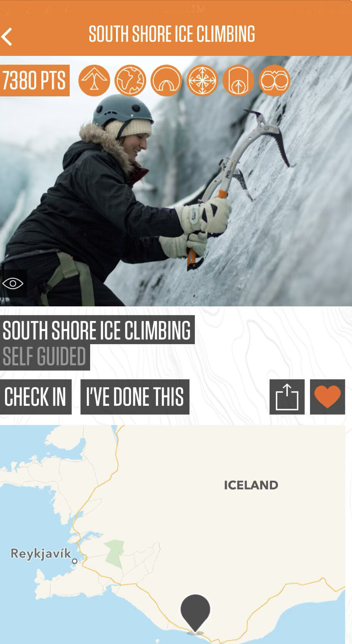Tap the globe world badge icon
352x644 pixels.
point(130,81)
